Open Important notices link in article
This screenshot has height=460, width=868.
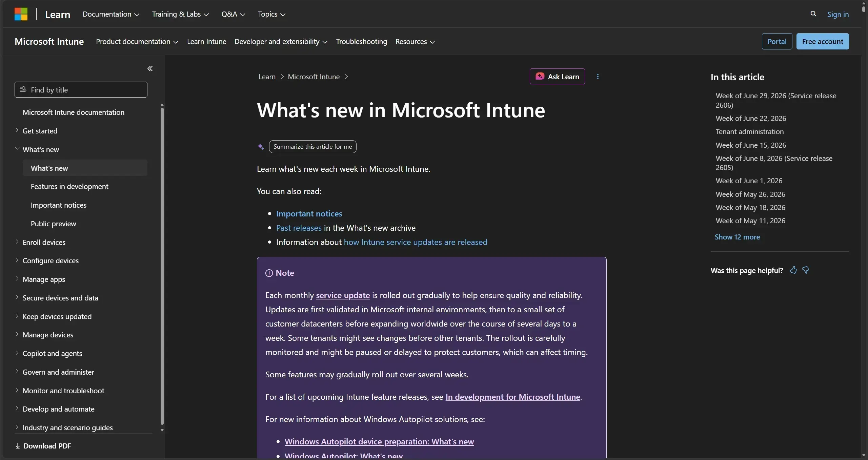[x=309, y=214]
